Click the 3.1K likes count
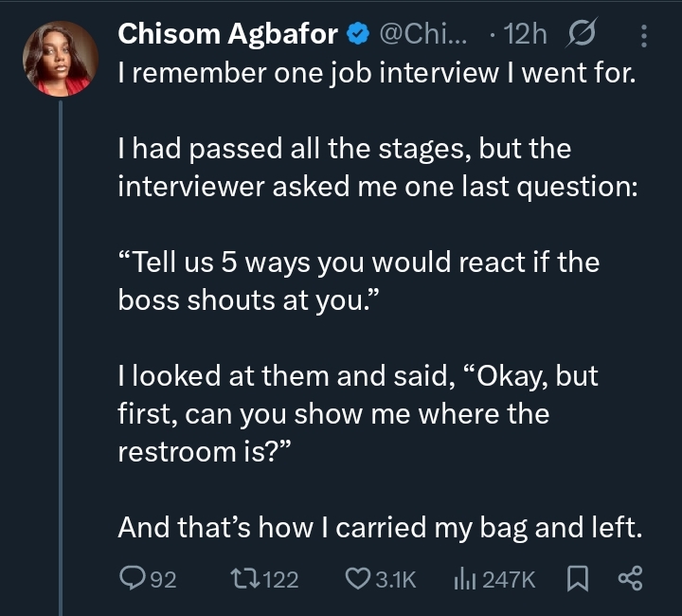Screen dimensions: 682x616 click(x=395, y=579)
